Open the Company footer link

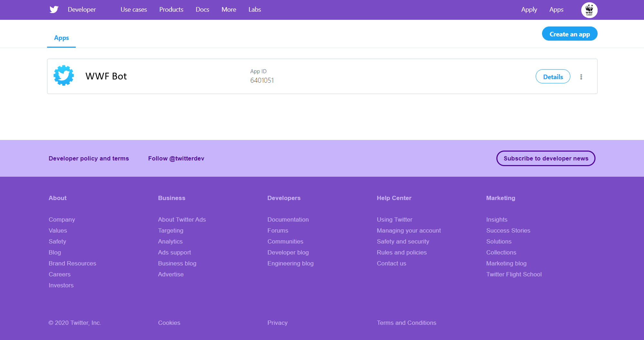(x=62, y=220)
